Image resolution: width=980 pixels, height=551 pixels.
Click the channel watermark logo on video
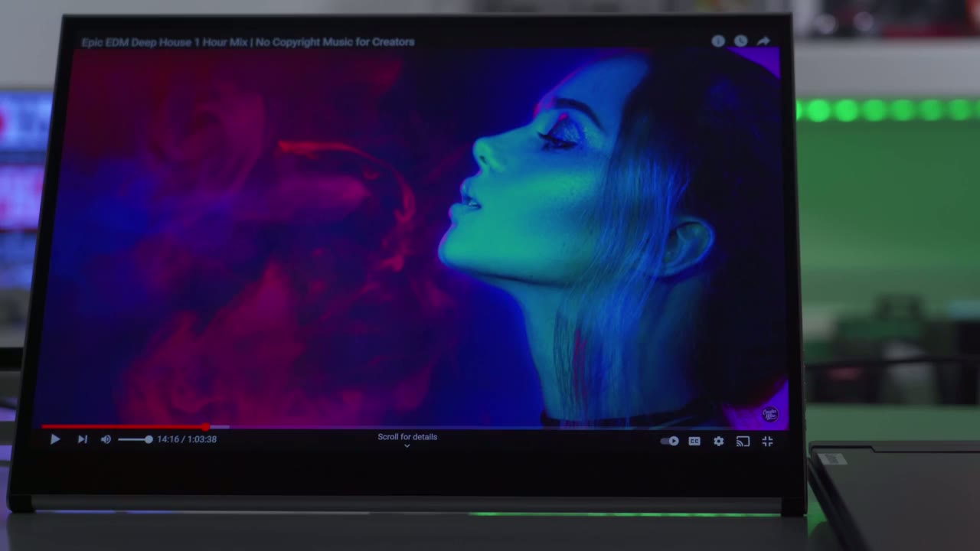(770, 414)
